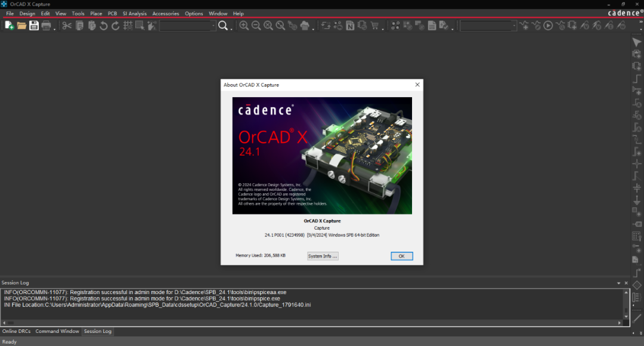The height and width of the screenshot is (346, 644).
Task: Switch to the Online DRCs tab
Action: point(17,331)
